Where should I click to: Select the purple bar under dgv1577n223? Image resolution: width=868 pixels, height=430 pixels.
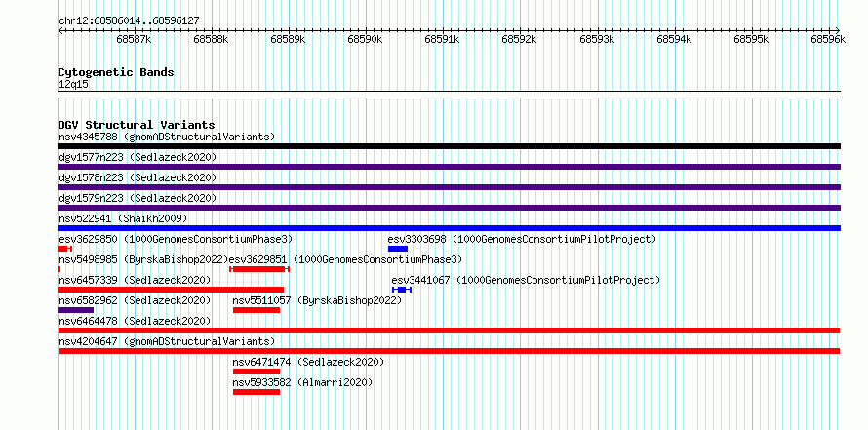449,167
